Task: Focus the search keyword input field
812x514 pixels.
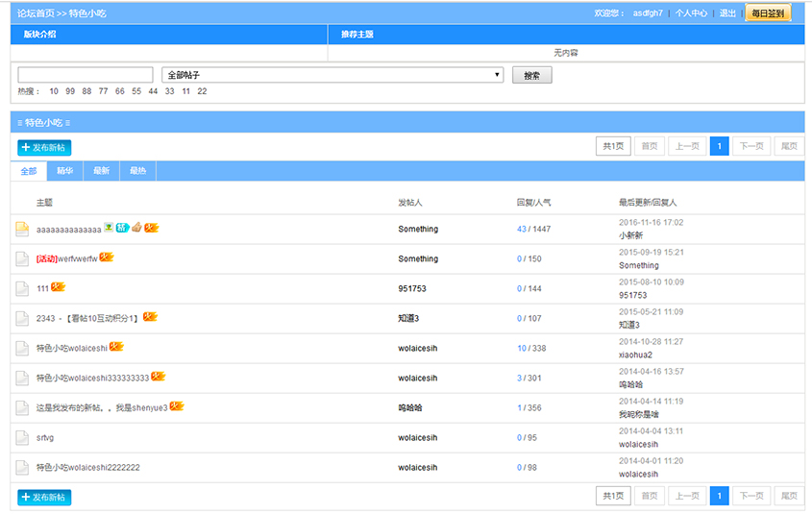Action: point(86,75)
